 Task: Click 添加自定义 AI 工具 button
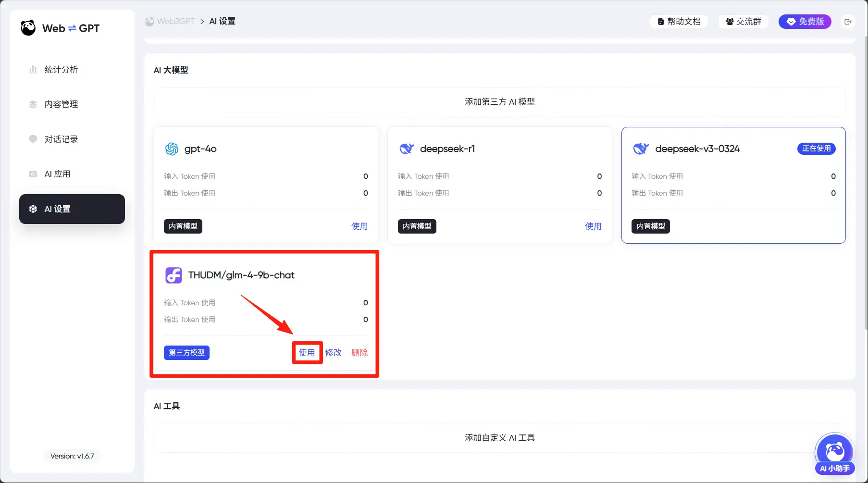[499, 438]
